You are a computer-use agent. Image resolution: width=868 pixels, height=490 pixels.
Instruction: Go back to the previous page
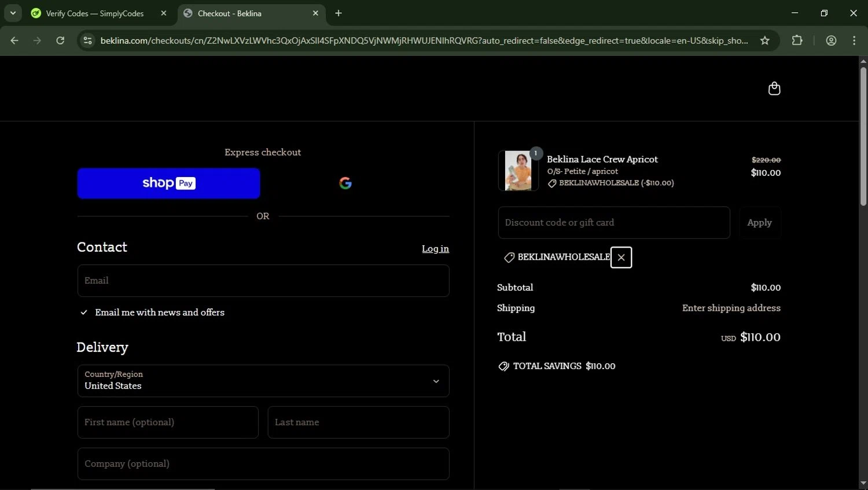[x=14, y=40]
